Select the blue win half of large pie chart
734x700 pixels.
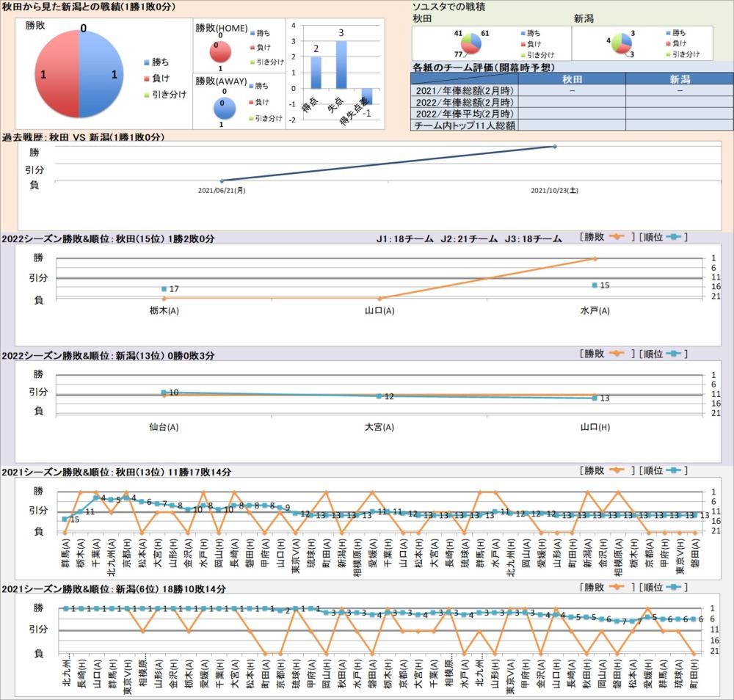coord(101,75)
